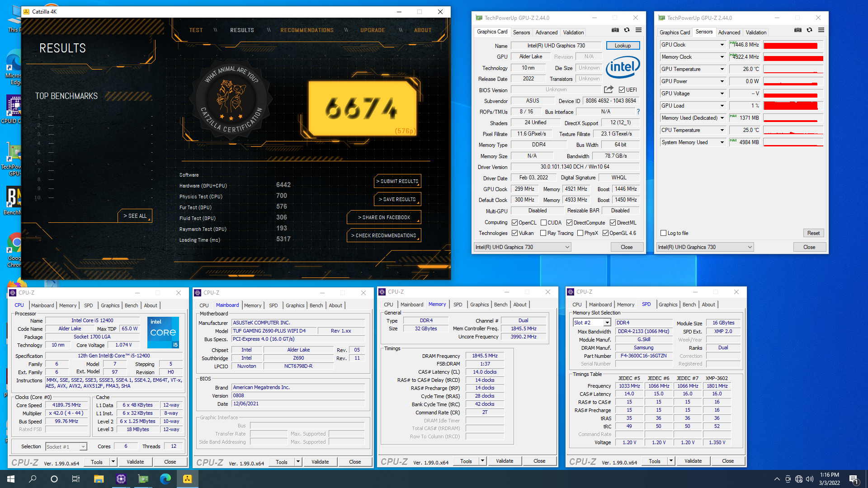Click SHARE ON FACEBOOK button

(384, 217)
